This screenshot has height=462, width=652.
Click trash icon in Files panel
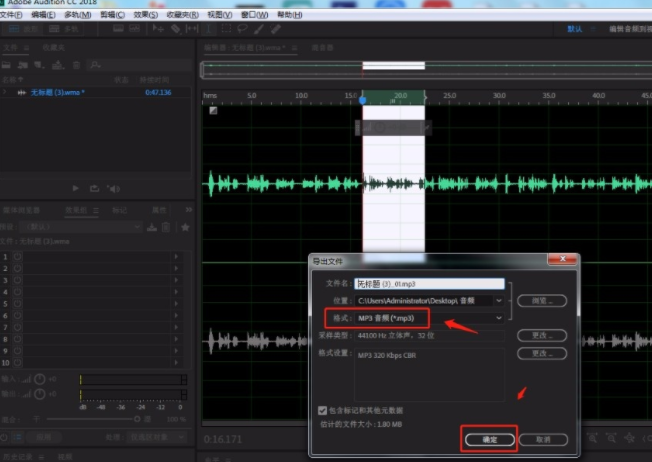tap(77, 65)
